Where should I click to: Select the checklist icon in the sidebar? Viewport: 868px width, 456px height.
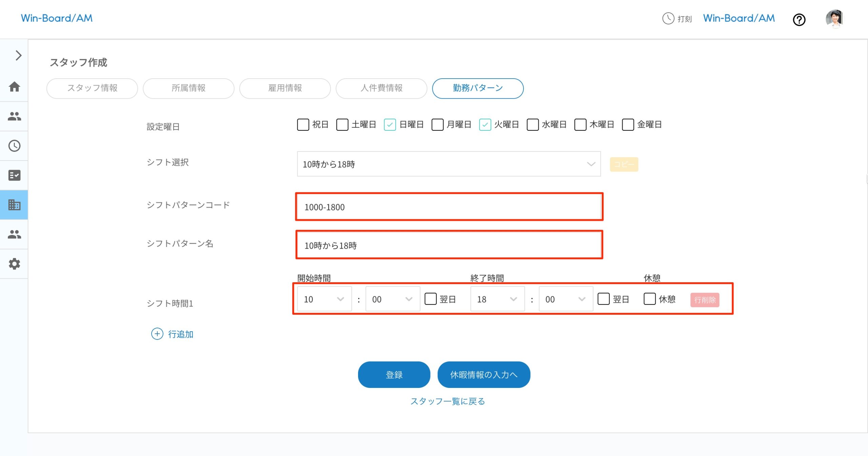14,175
